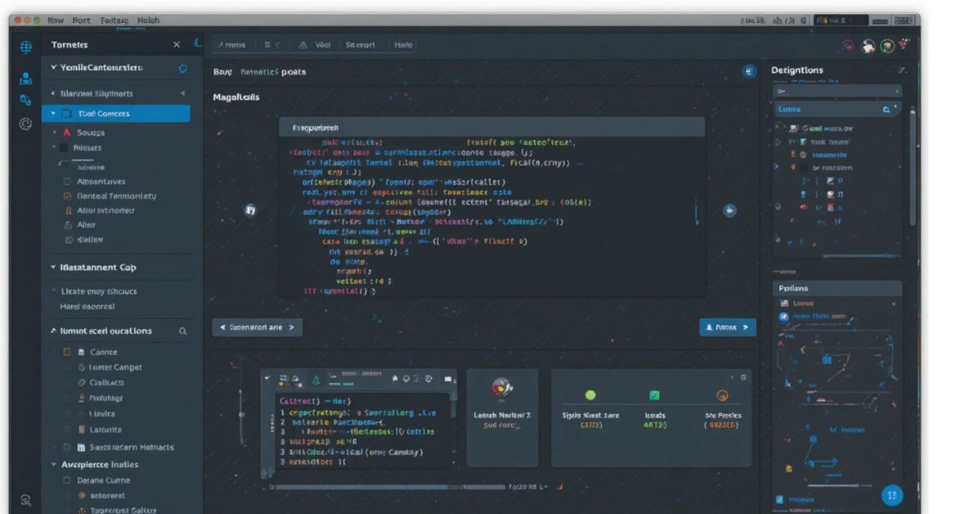The width and height of the screenshot is (980, 514).
Task: Toggle the checkbox beside Saicretarrn Metnacts
Action: coord(68,448)
